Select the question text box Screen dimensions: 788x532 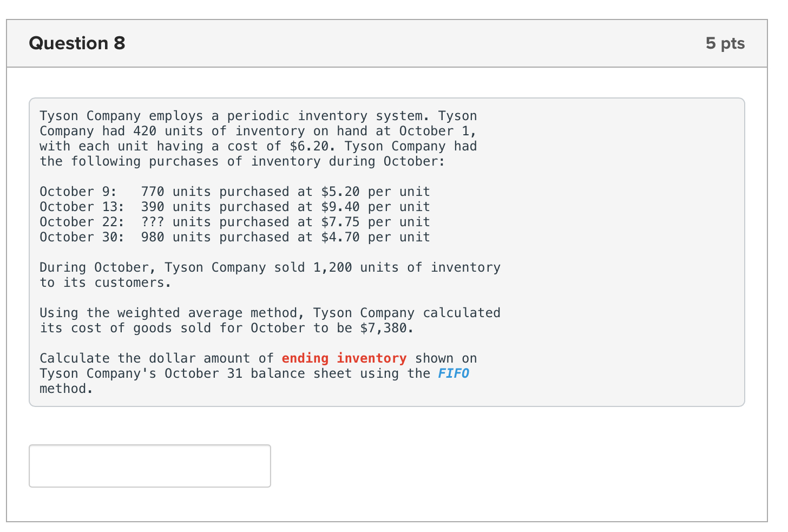click(x=387, y=252)
